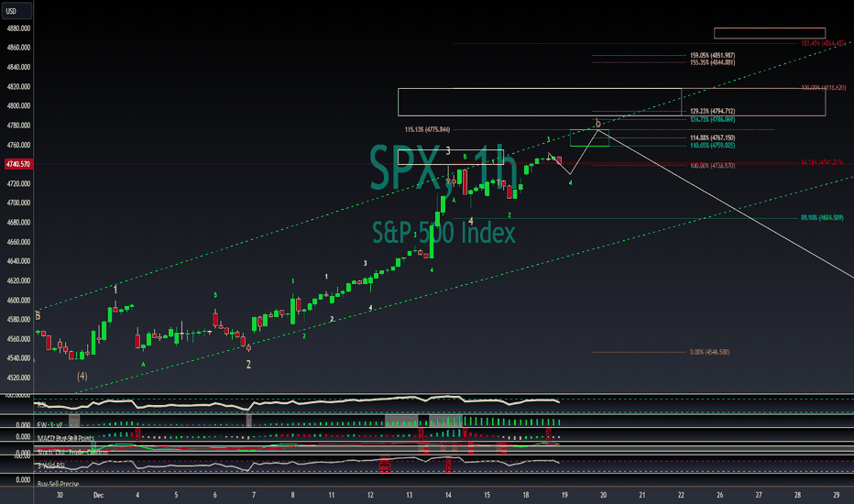
Task: Click Fibonacci label 100.00% (4738.570)
Action: pyautogui.click(x=712, y=166)
